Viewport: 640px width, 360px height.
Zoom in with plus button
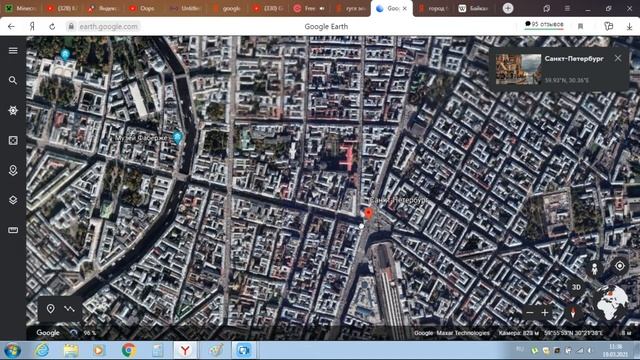[x=545, y=313]
